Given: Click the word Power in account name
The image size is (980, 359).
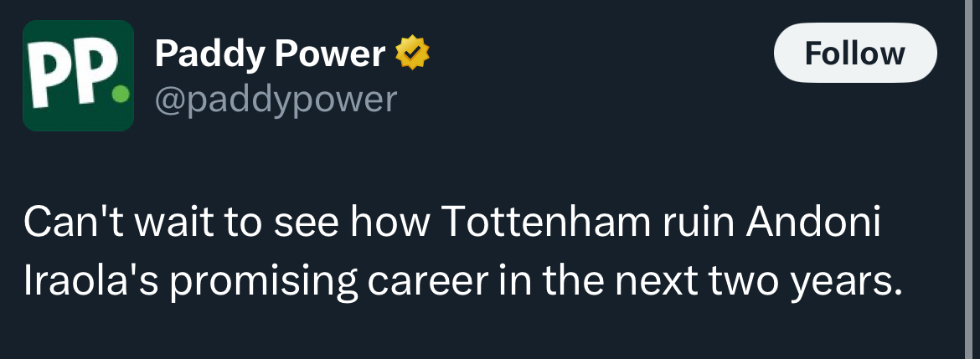Looking at the screenshot, I should pos(329,54).
